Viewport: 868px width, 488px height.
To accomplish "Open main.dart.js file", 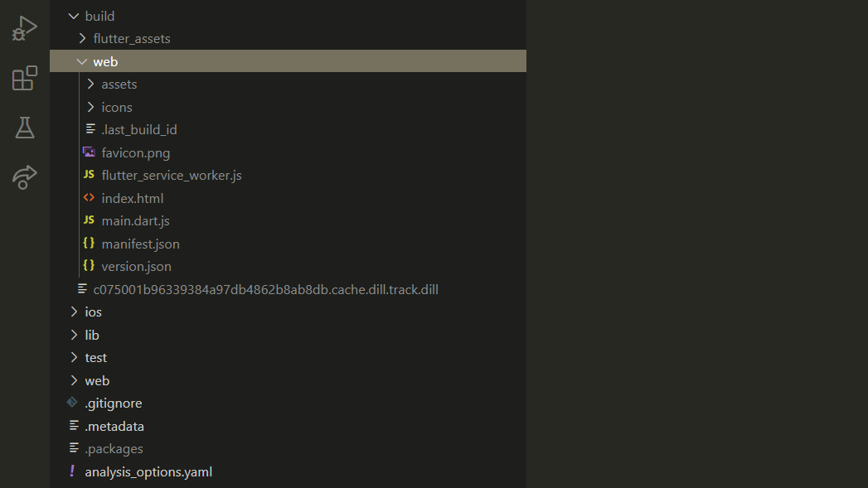I will (135, 220).
